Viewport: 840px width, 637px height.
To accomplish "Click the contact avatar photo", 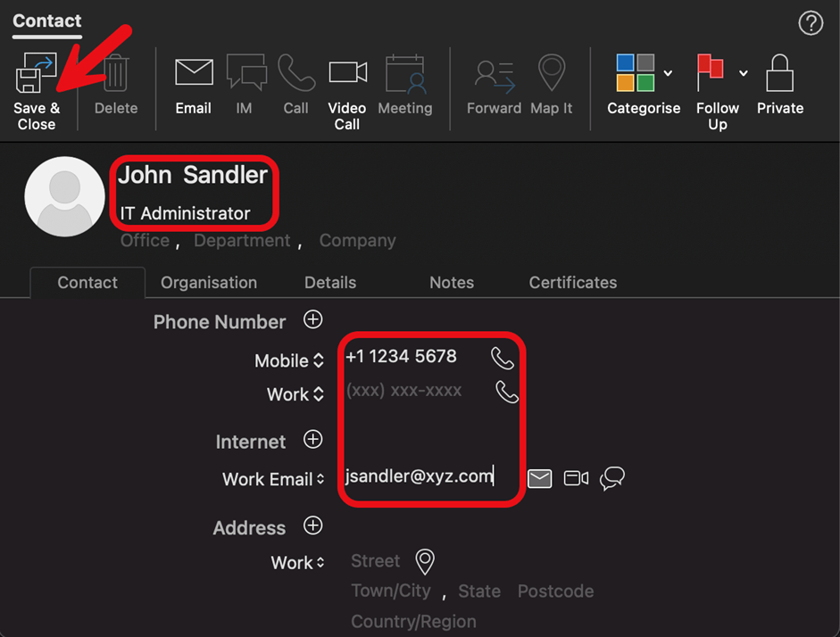I will point(64,196).
